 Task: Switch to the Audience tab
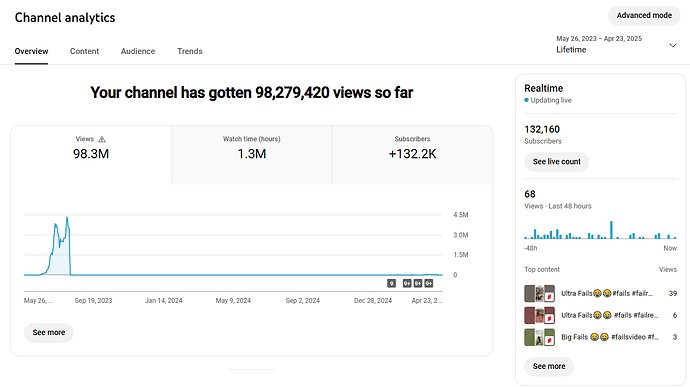tap(138, 51)
